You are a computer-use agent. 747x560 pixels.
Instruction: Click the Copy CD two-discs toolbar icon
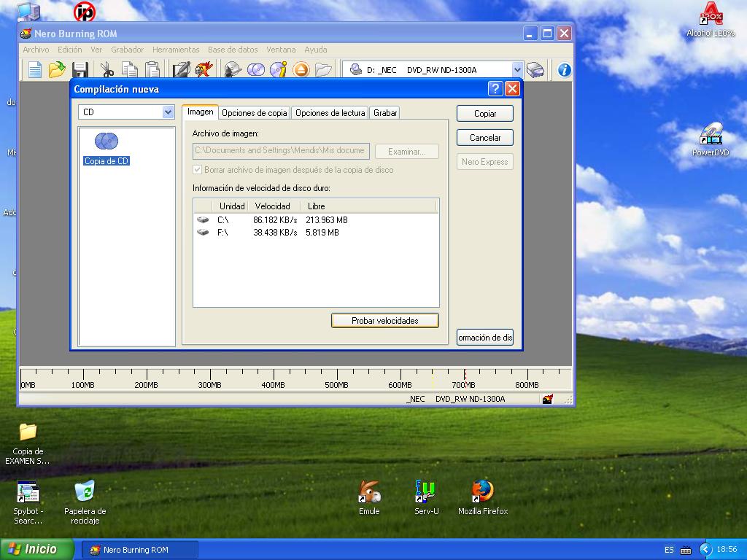255,70
